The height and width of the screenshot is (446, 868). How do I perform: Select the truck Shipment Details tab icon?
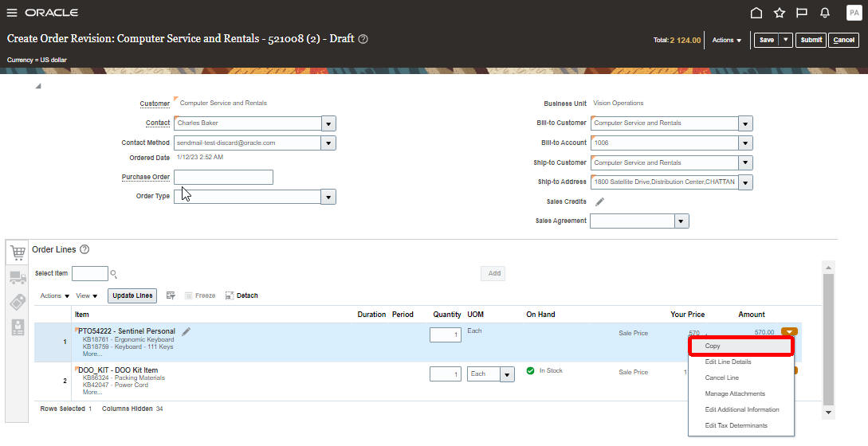point(18,278)
